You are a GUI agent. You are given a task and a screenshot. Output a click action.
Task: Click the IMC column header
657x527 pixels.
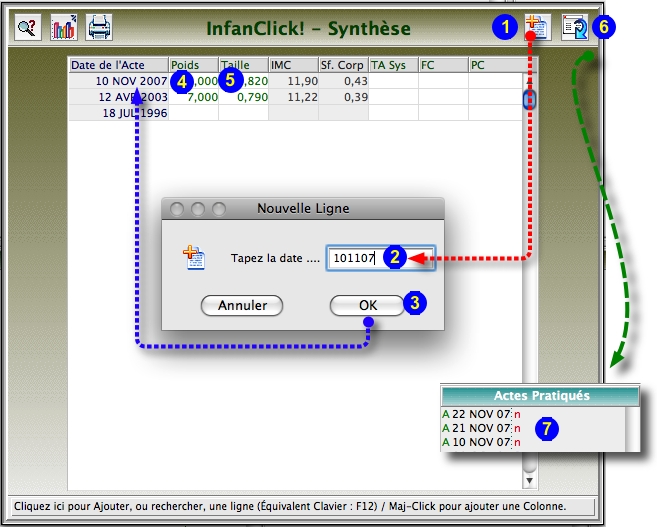(293, 65)
